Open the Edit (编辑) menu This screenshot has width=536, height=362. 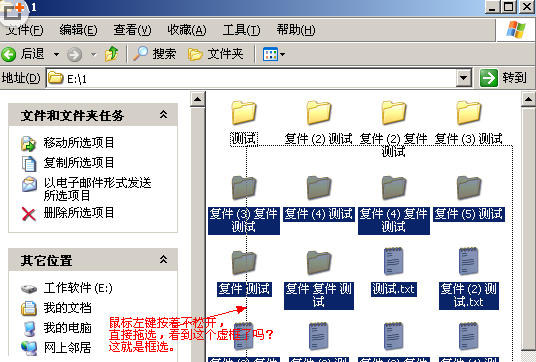coord(78,30)
